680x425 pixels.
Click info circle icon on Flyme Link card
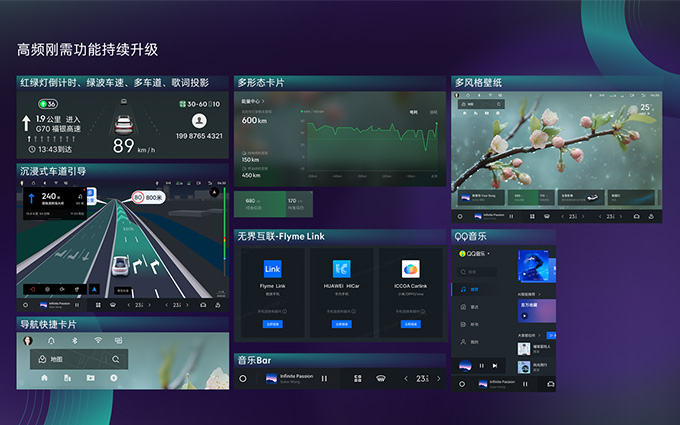[x=284, y=311]
